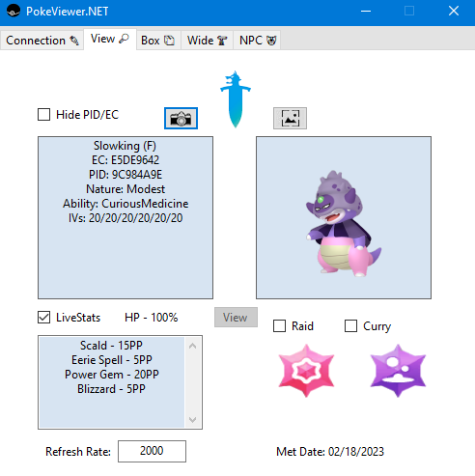Enable the Hide PID/EC checkbox
The width and height of the screenshot is (475, 476).
[44, 115]
